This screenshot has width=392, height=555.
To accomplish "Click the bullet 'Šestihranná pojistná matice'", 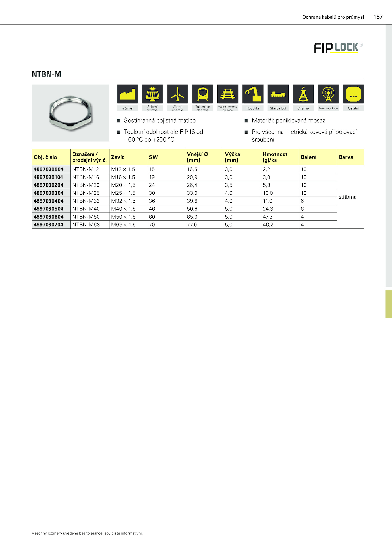I will click(x=160, y=120).
